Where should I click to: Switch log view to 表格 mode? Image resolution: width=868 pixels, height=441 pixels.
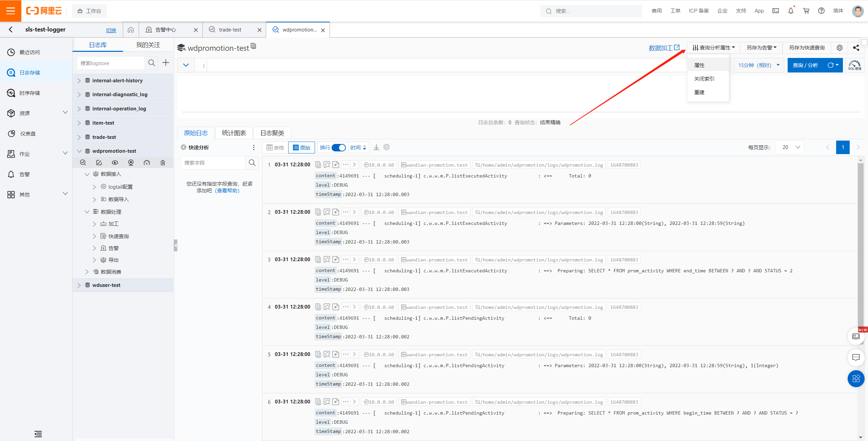point(275,148)
